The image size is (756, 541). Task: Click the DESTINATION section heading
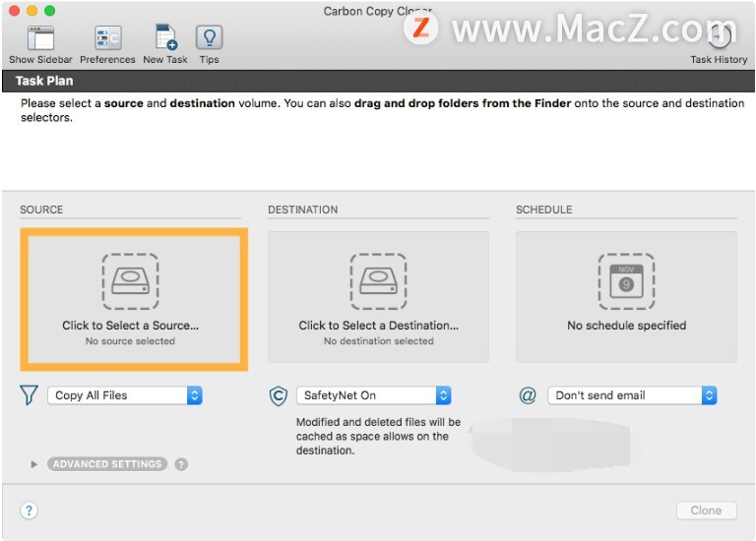pos(303,210)
